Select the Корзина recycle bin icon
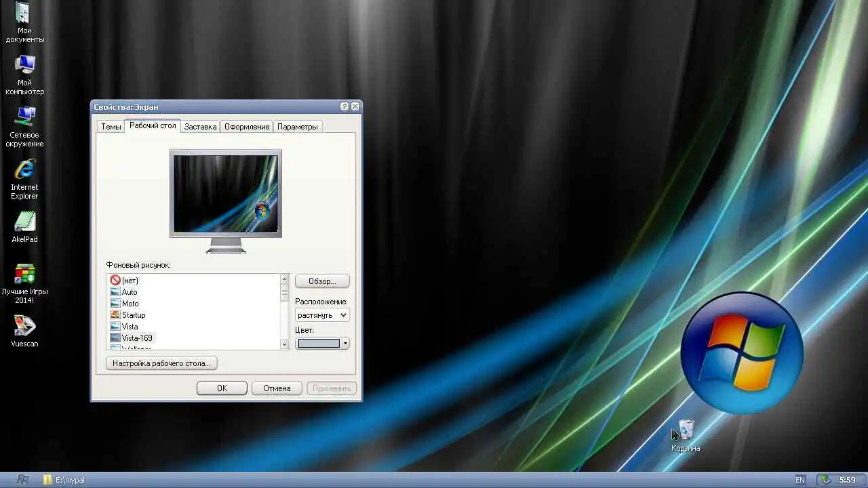This screenshot has width=868, height=488. [x=686, y=436]
